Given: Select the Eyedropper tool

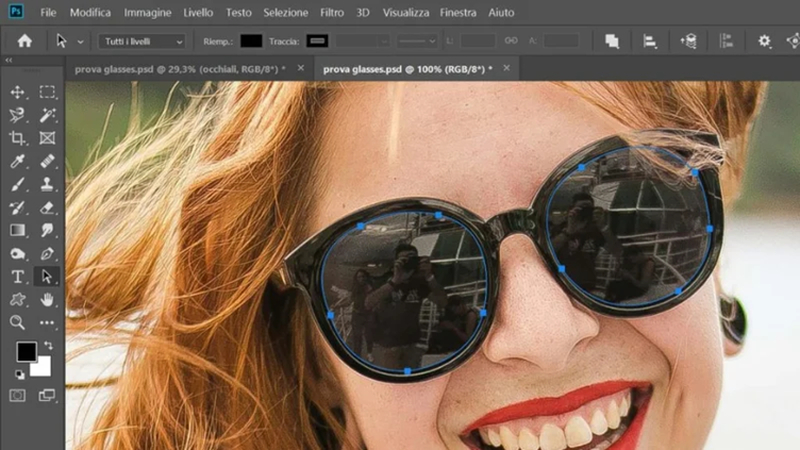Looking at the screenshot, I should (17, 161).
